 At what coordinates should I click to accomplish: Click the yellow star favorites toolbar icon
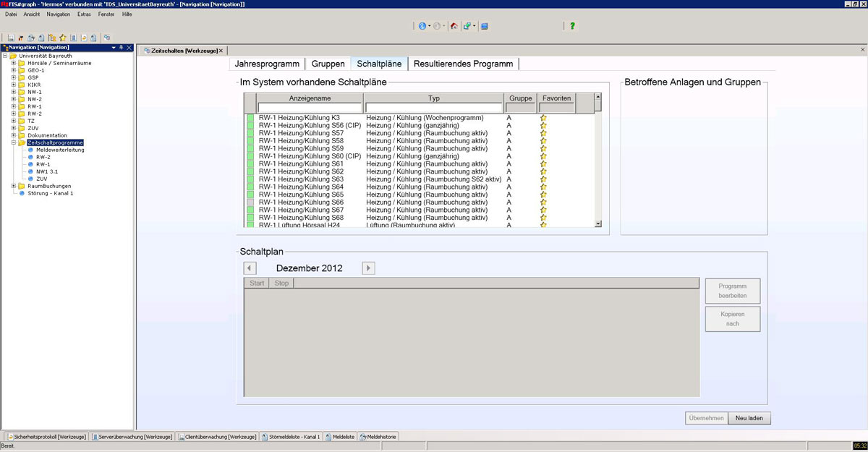[x=63, y=38]
